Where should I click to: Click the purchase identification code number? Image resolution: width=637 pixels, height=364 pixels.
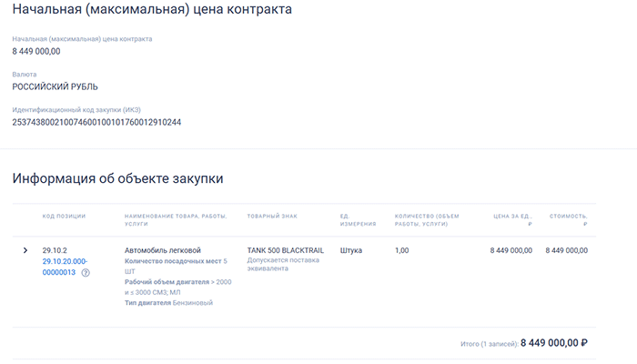coord(96,122)
